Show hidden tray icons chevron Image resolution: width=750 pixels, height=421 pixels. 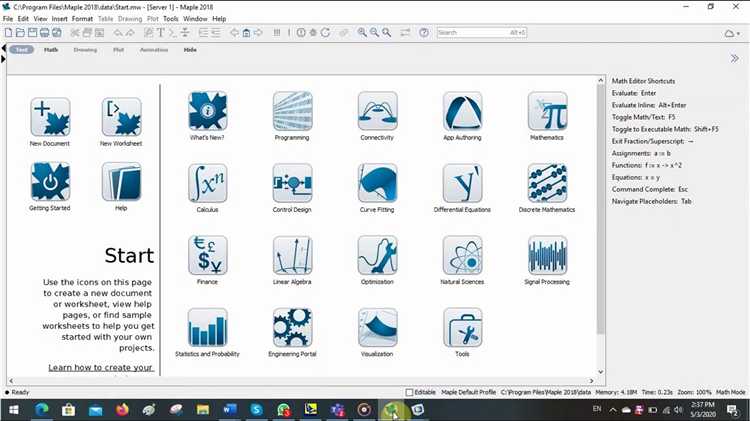pyautogui.click(x=613, y=410)
